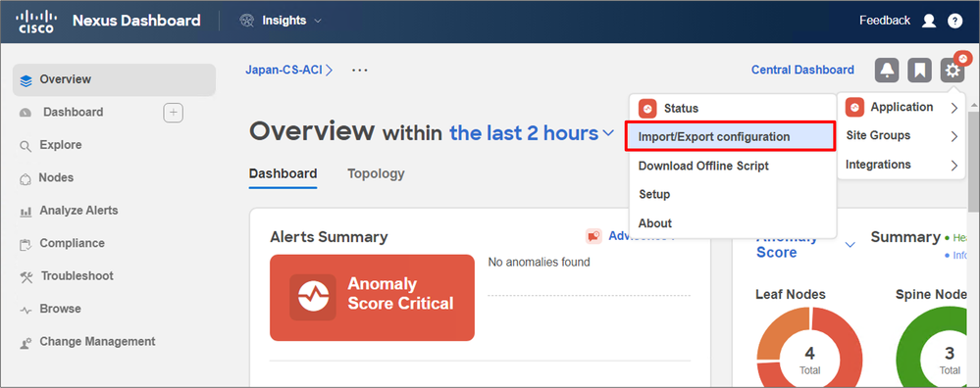The image size is (980, 388).
Task: Click the red Status anomaly icon
Action: tap(647, 109)
